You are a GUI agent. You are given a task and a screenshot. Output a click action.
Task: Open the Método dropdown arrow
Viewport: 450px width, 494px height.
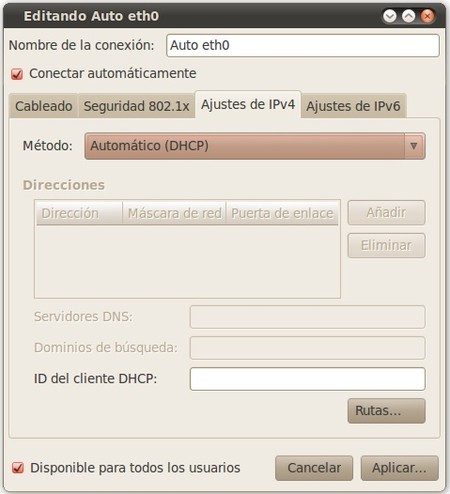click(414, 146)
